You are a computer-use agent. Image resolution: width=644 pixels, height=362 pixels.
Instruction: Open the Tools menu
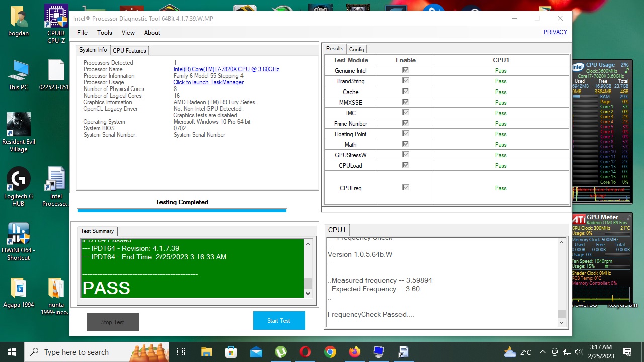pos(105,33)
